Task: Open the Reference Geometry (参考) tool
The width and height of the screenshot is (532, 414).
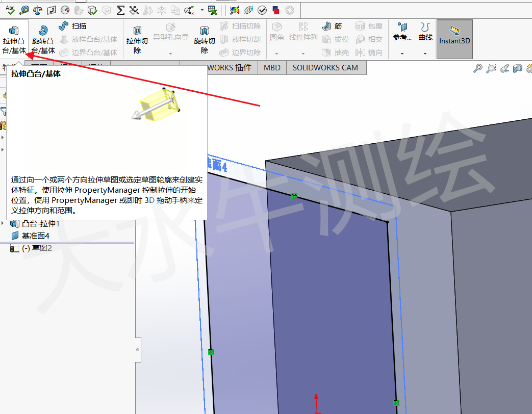Action: 402,32
